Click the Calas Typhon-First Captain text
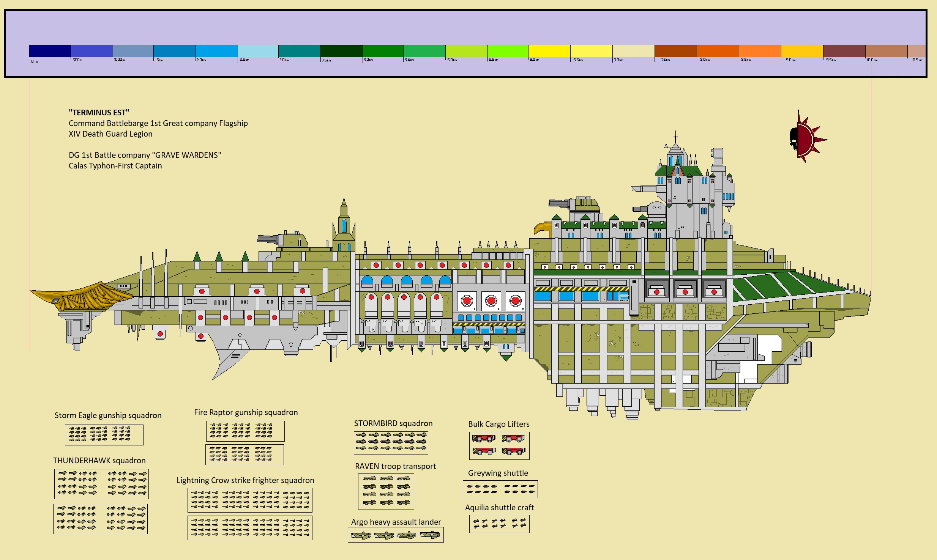Viewport: 937px width, 560px height. tap(115, 166)
